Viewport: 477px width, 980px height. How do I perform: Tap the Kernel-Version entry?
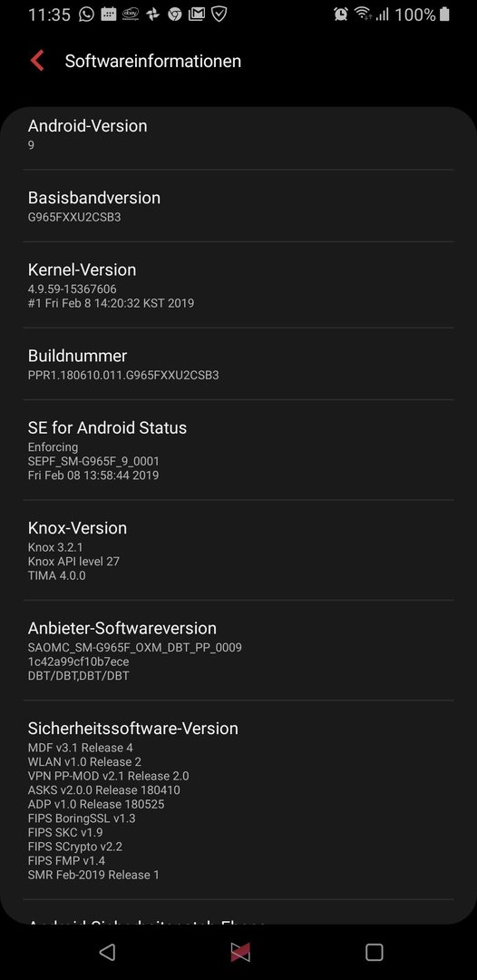(x=238, y=285)
